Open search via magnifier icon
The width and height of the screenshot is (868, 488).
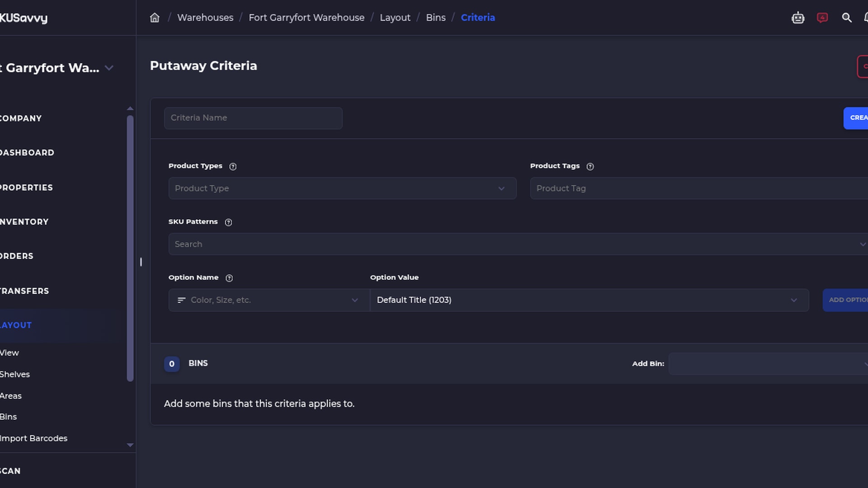[x=847, y=18]
